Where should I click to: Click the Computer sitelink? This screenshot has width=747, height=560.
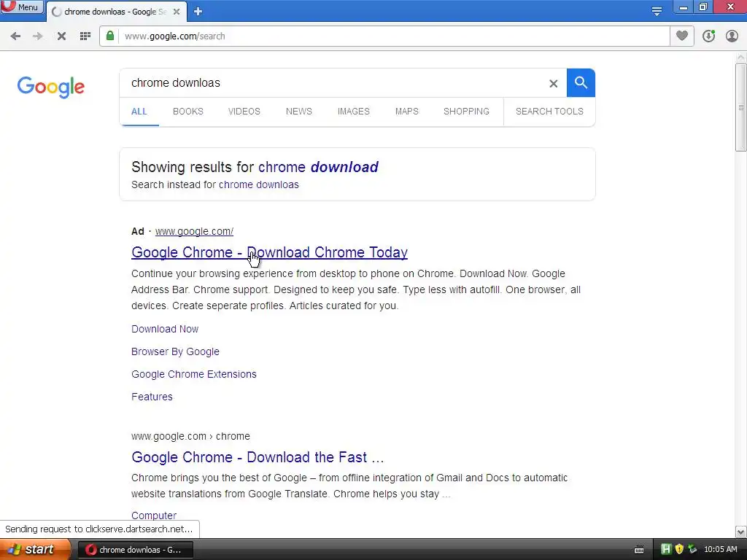[154, 516]
